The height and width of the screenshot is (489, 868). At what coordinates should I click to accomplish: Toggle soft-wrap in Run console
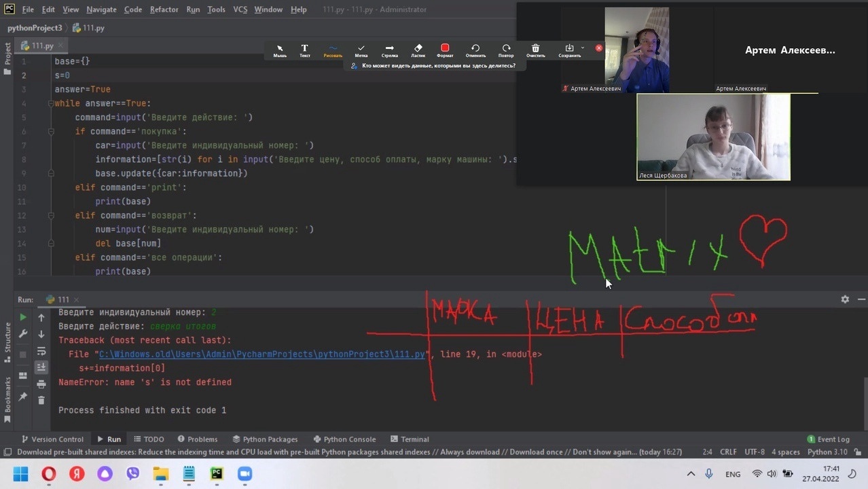(x=41, y=351)
